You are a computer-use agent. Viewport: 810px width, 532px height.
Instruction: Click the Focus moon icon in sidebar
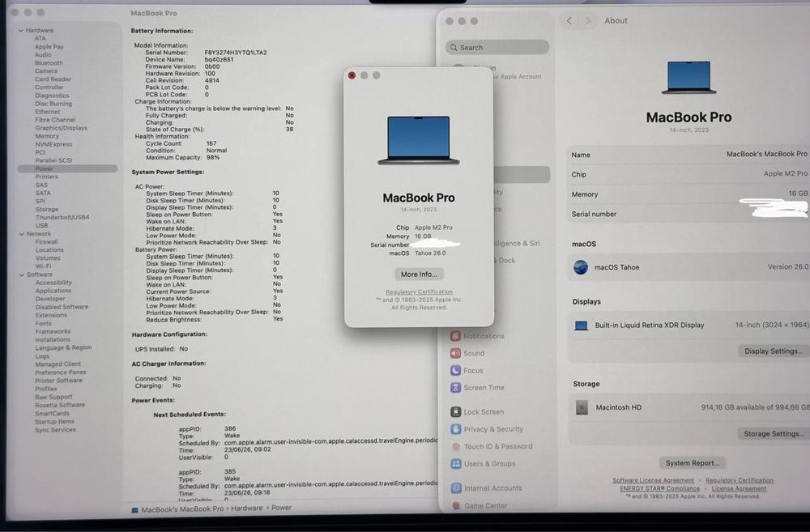click(x=455, y=370)
